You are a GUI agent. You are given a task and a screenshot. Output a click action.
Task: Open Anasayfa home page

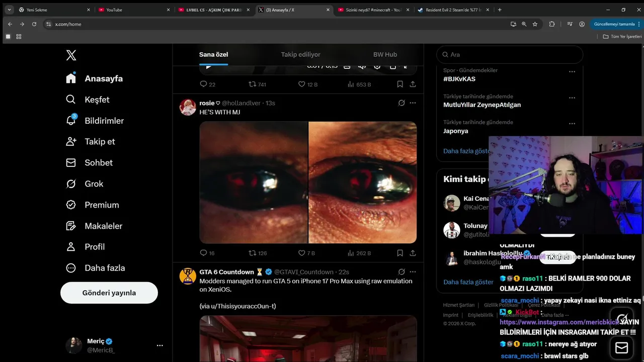[x=95, y=78]
